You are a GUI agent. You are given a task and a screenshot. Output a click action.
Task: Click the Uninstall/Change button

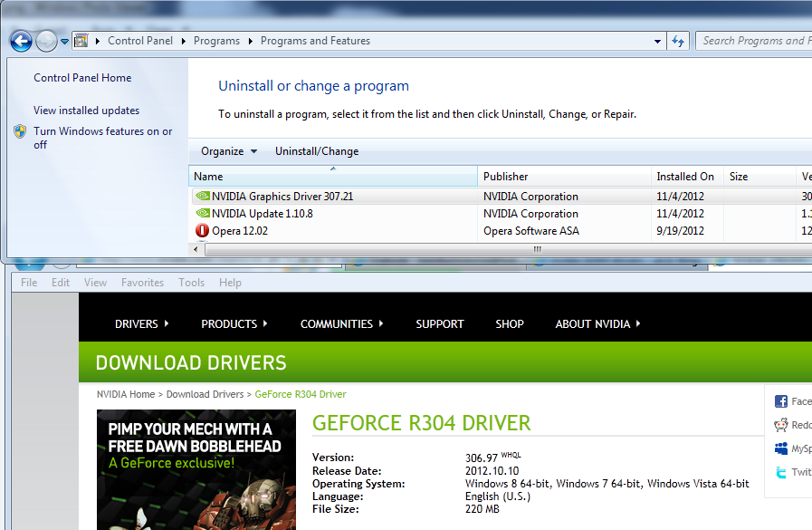[x=317, y=151]
